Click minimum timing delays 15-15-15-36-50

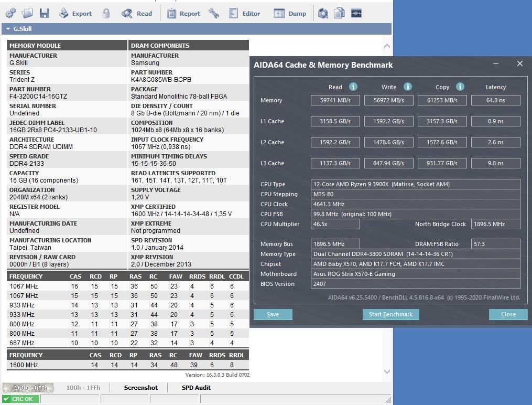click(154, 164)
